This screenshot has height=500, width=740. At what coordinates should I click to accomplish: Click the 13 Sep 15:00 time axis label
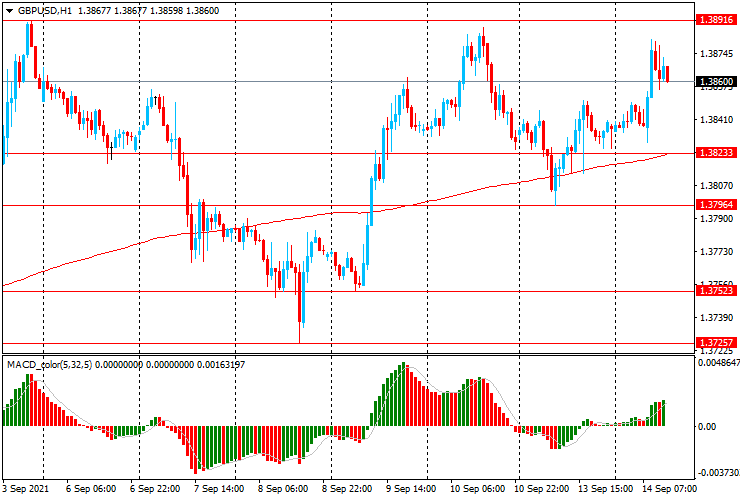[605, 489]
